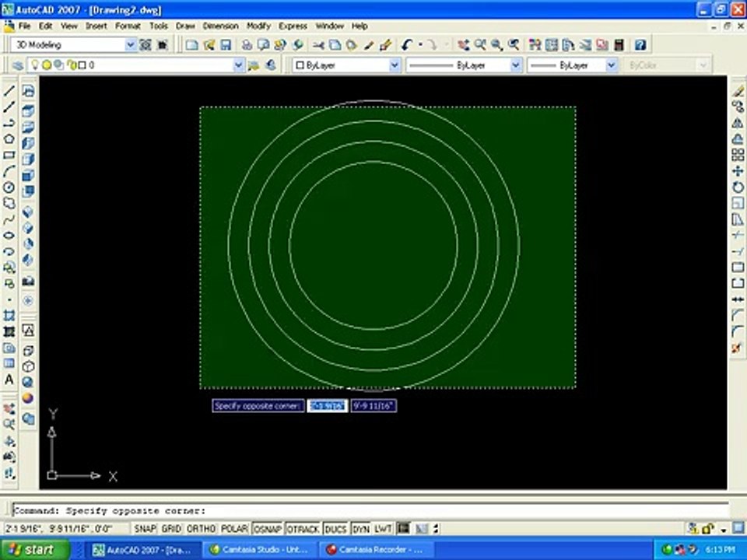Open the Express menu
747x560 pixels.
pos(293,26)
